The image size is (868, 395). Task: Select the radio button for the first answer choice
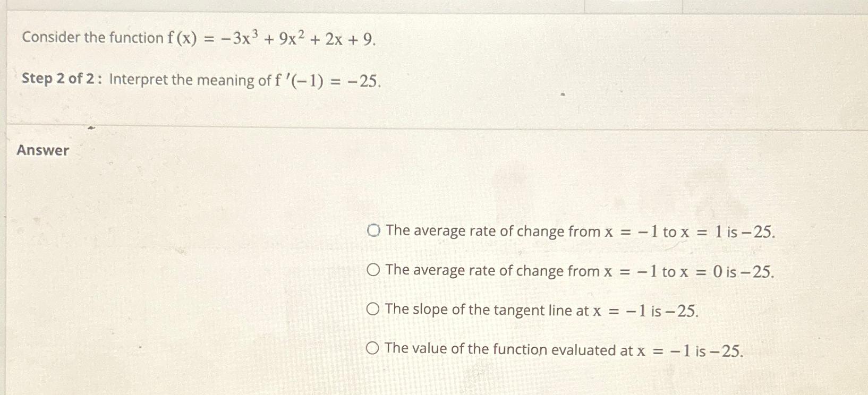point(373,230)
